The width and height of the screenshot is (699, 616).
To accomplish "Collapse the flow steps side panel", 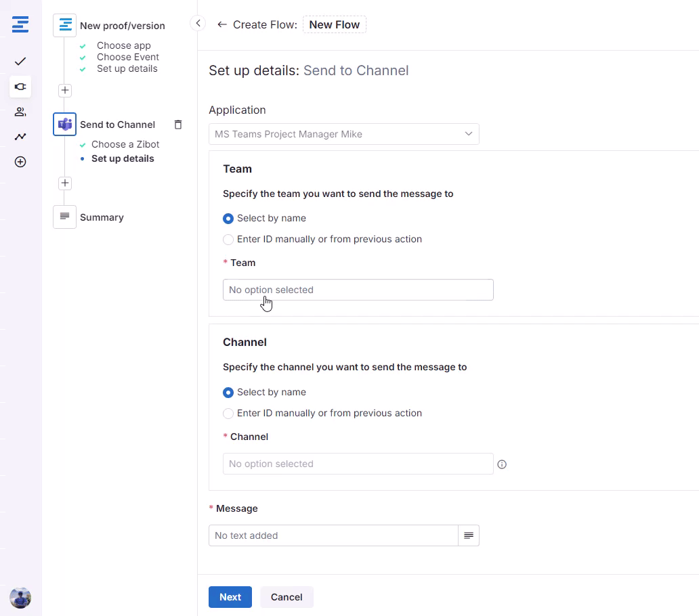I will tap(198, 24).
